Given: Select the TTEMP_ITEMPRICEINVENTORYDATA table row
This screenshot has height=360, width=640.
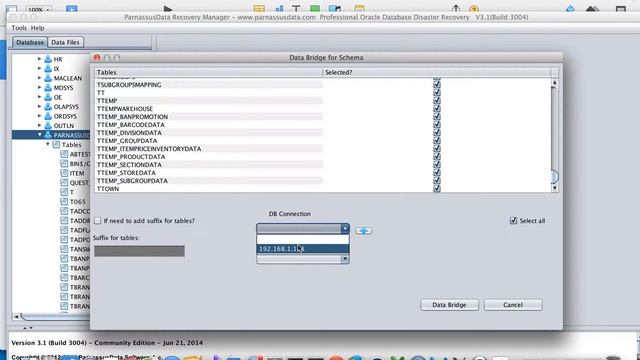Looking at the screenshot, I should click(x=209, y=149).
